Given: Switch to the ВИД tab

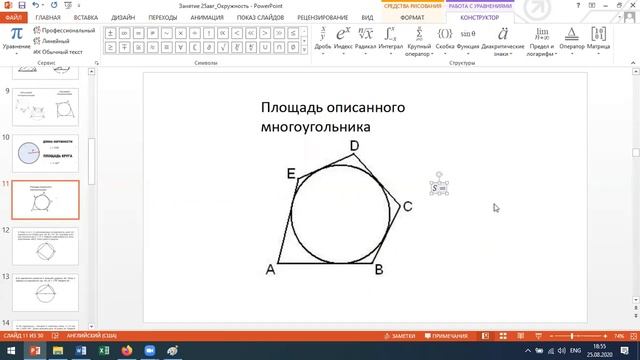Looking at the screenshot, I should click(367, 18).
